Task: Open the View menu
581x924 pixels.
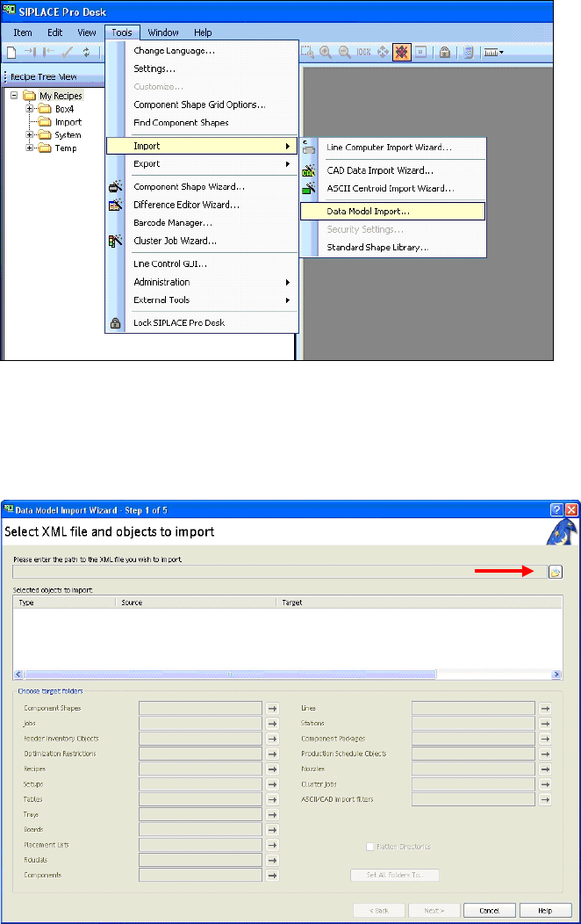Action: tap(87, 32)
